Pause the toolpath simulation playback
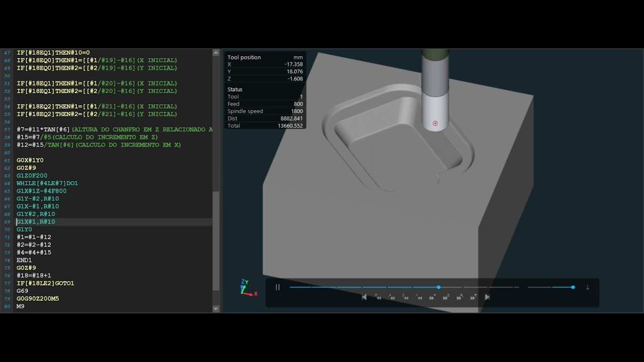This screenshot has height=362, width=644. click(277, 287)
